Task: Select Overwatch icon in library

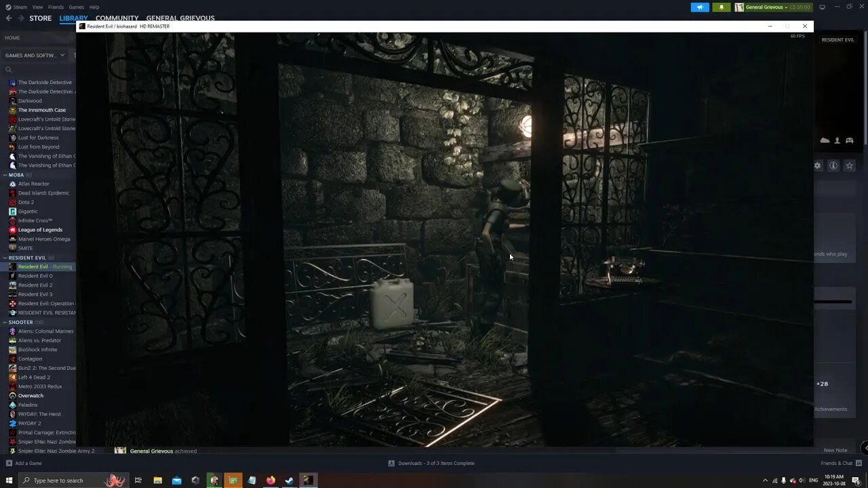Action: [x=12, y=395]
